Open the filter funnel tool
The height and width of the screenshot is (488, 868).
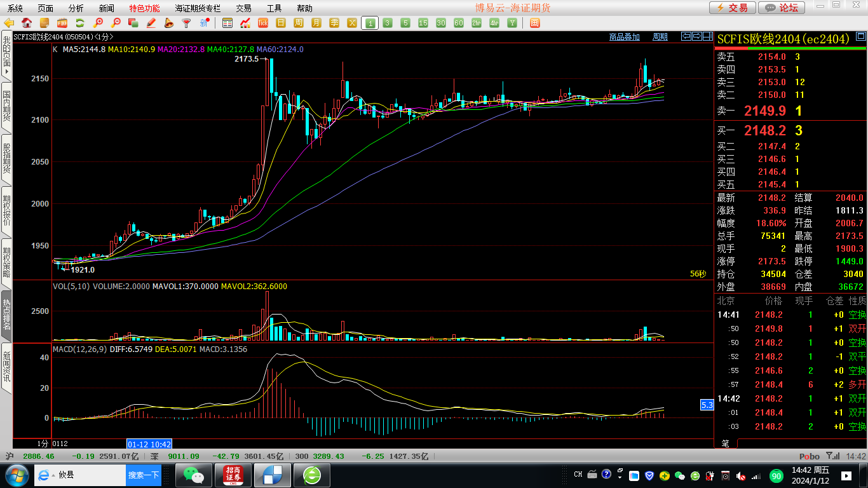[186, 23]
